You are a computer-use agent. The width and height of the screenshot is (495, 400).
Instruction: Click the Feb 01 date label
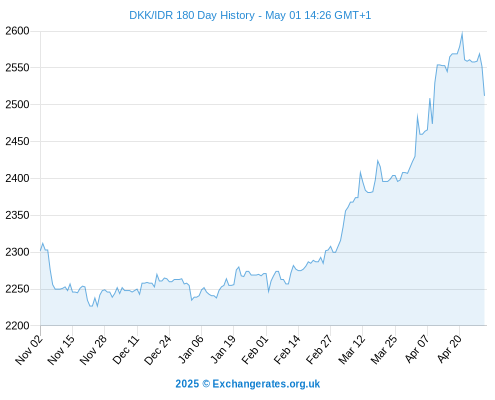255,349
